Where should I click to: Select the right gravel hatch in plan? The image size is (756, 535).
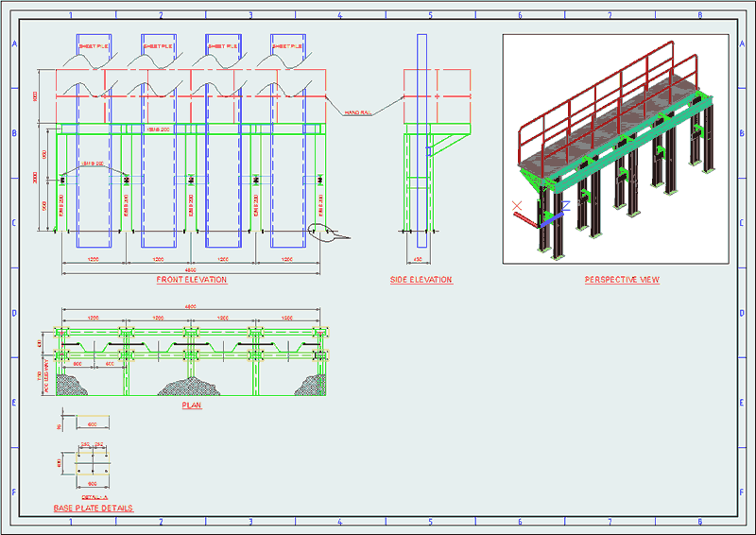tap(311, 385)
